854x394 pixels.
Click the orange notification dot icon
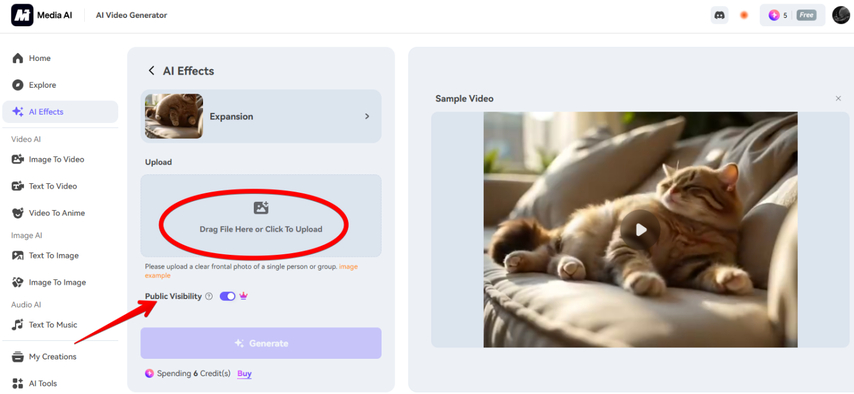pos(744,15)
